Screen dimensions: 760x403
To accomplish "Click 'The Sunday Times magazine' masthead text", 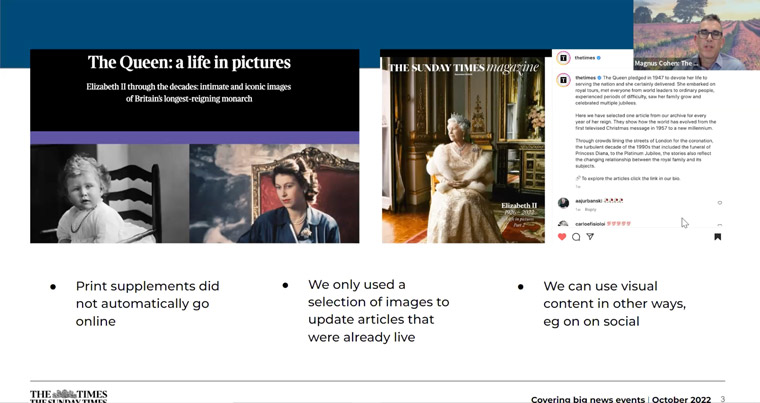I will click(x=463, y=67).
